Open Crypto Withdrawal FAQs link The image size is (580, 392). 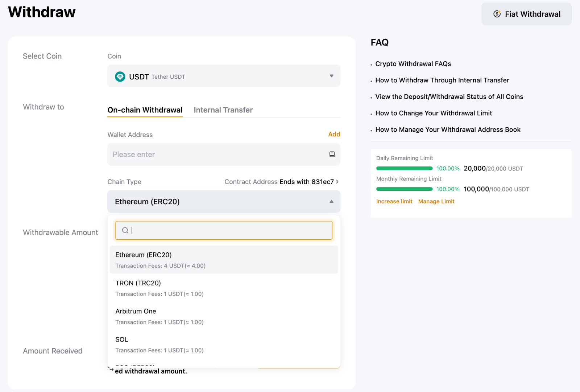click(x=413, y=64)
